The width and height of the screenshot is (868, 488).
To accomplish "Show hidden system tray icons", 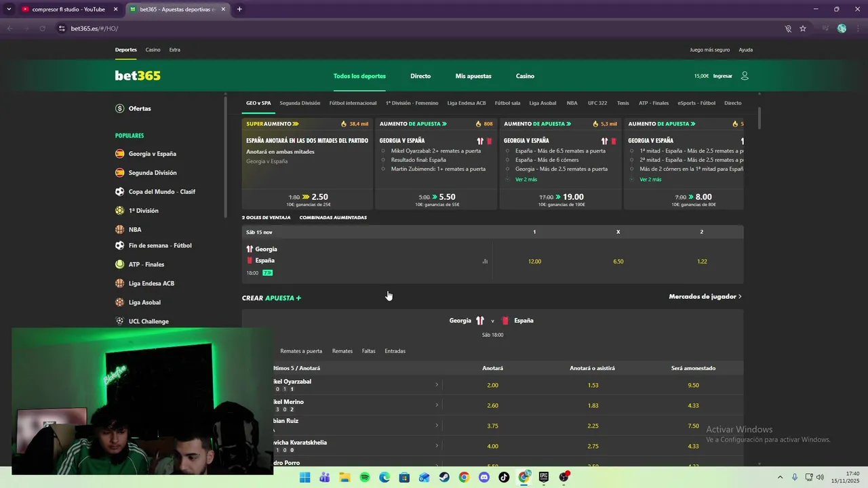I will coord(780,477).
